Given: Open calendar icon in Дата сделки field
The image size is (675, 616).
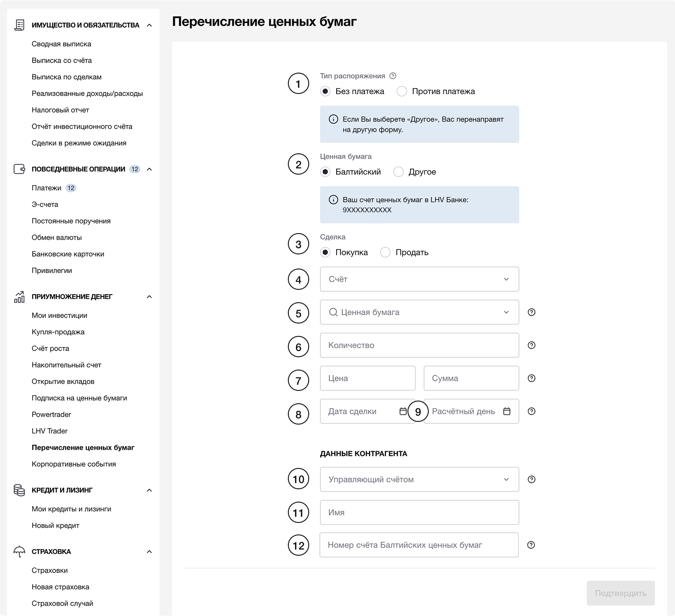Looking at the screenshot, I should coord(403,411).
